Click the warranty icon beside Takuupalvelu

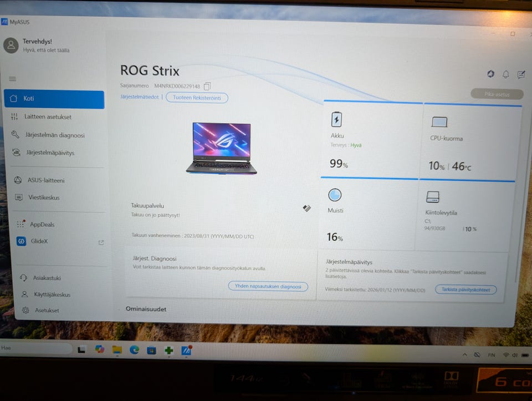[x=306, y=208]
